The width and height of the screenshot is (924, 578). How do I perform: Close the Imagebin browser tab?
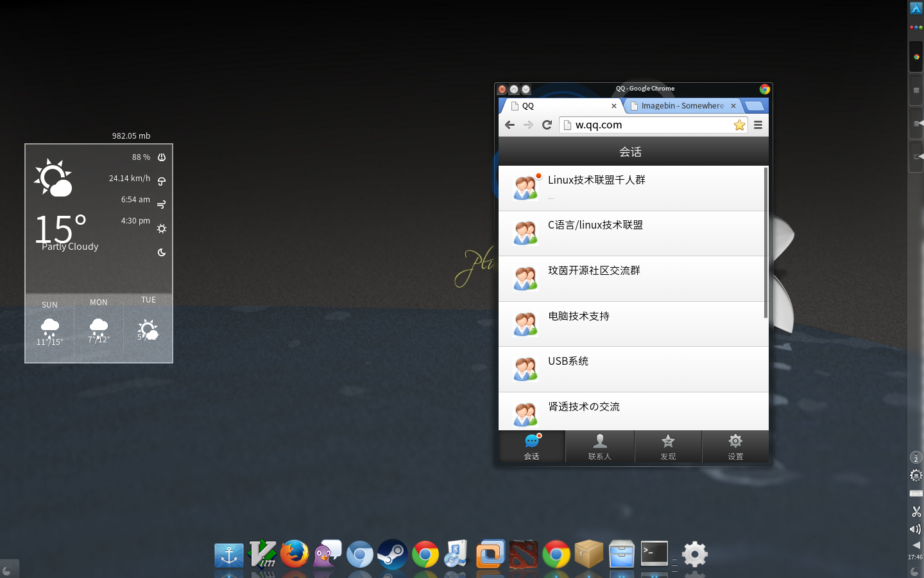coord(733,106)
